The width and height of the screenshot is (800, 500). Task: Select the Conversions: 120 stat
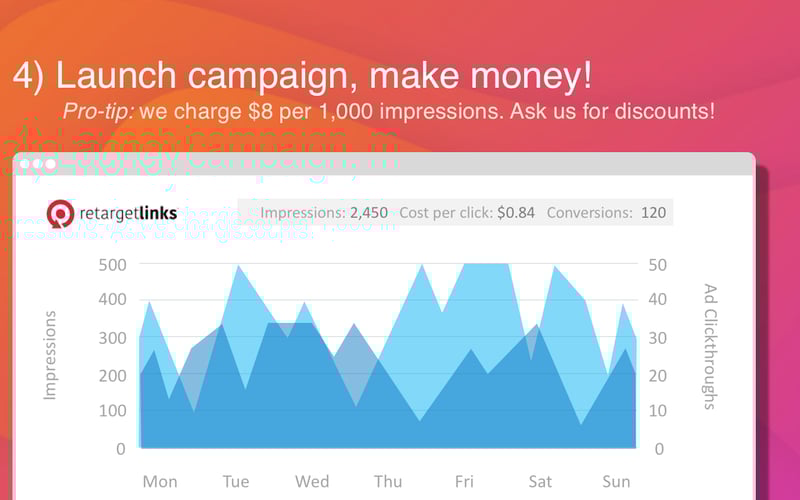point(606,213)
